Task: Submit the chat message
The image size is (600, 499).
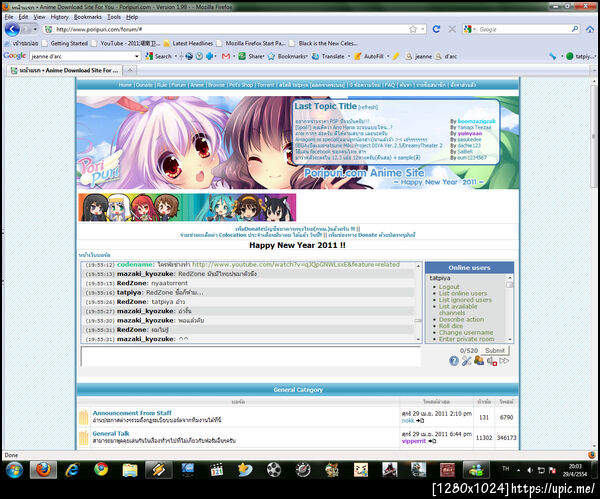Action: pos(495,350)
